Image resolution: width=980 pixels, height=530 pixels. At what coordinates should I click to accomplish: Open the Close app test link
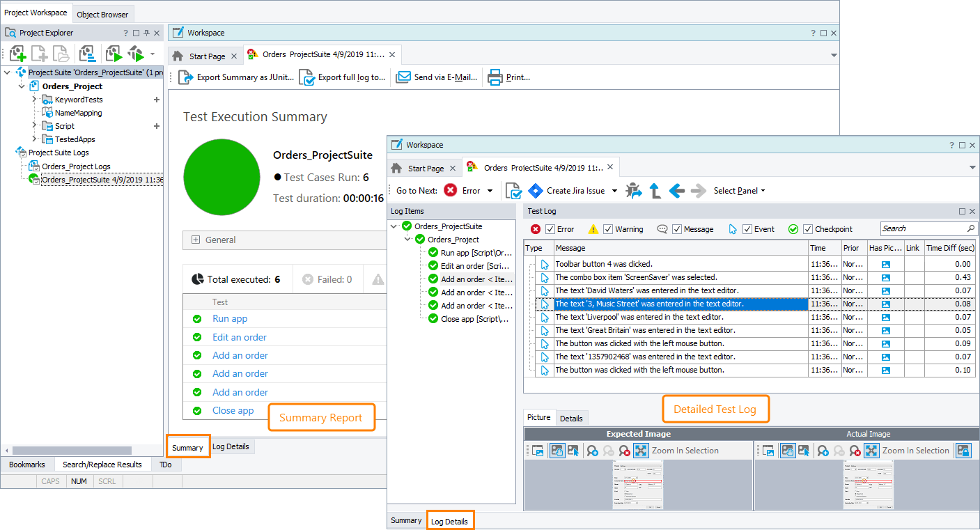click(x=233, y=410)
